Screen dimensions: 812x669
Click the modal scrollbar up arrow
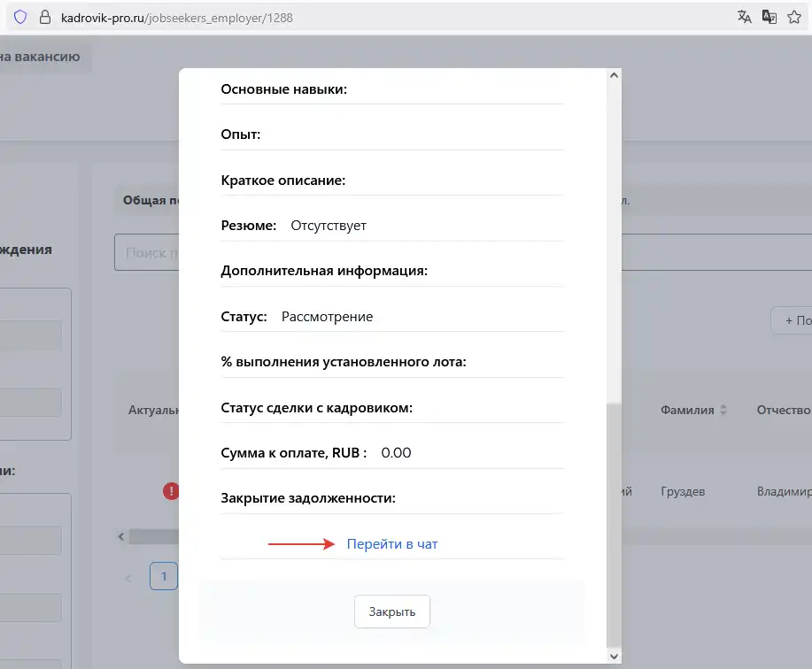tap(611, 77)
